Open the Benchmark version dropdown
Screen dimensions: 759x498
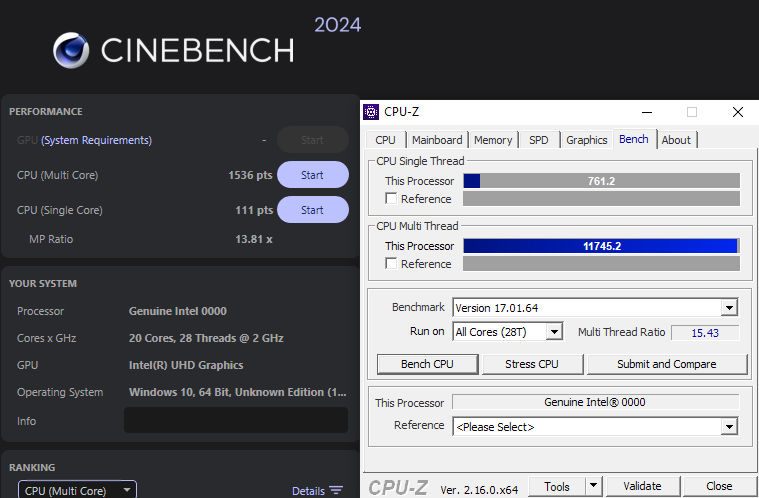click(x=729, y=308)
